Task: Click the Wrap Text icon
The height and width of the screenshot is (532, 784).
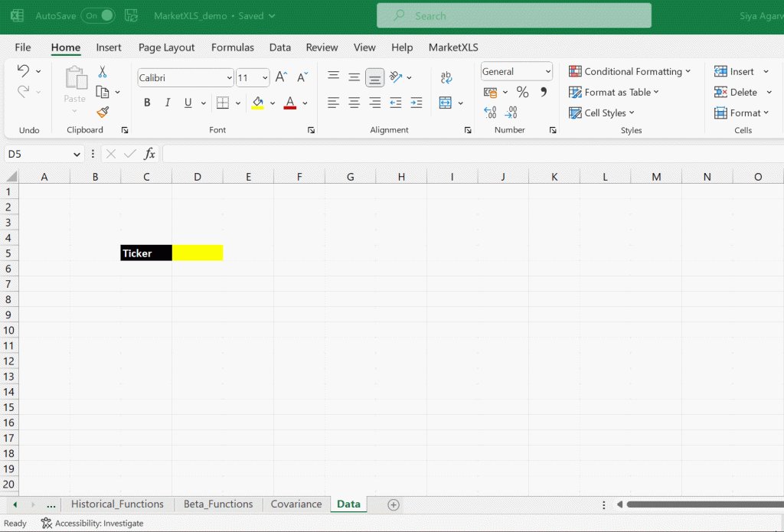Action: (446, 77)
